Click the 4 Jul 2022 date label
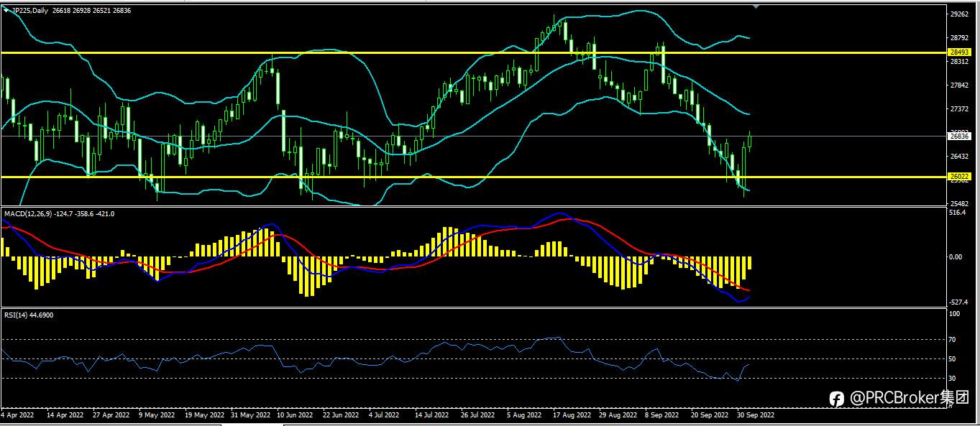The width and height of the screenshot is (980, 426). pos(384,415)
